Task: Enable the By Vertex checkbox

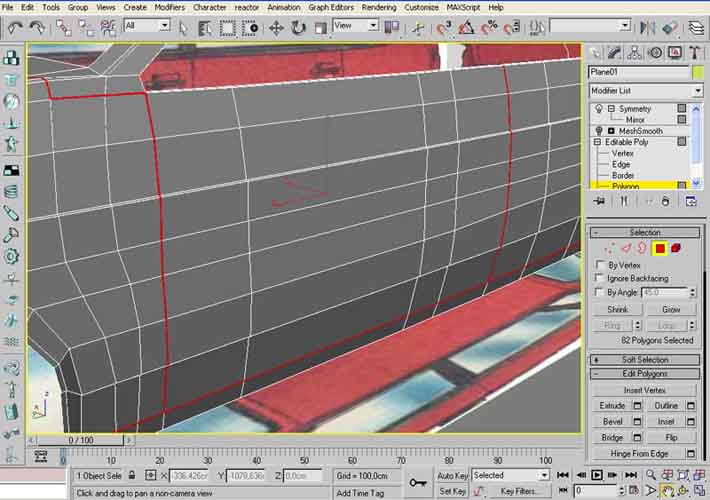Action: click(599, 265)
